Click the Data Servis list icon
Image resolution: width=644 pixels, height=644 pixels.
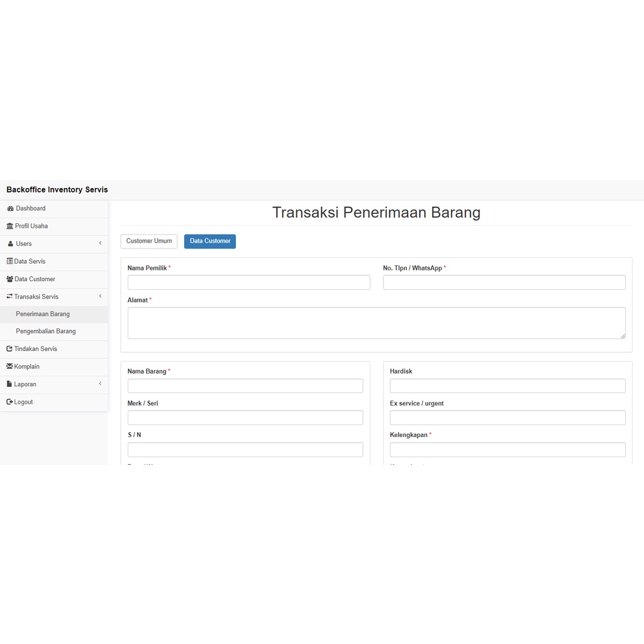coord(10,261)
